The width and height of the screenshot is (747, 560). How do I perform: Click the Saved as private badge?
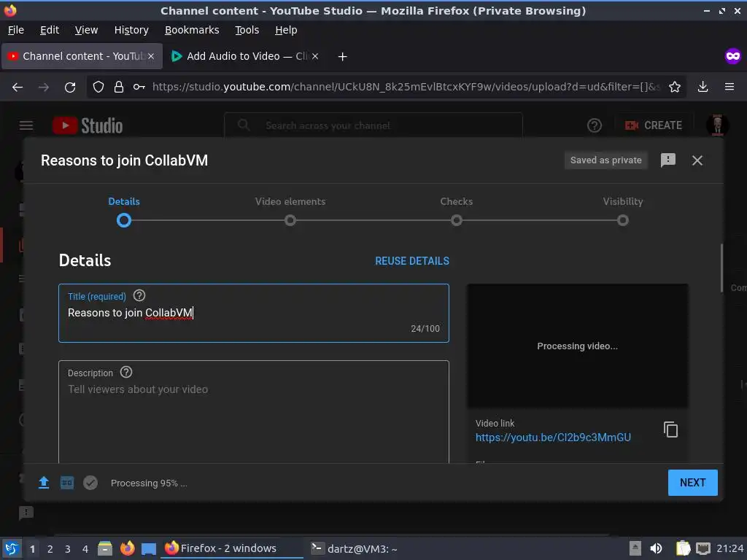605,160
